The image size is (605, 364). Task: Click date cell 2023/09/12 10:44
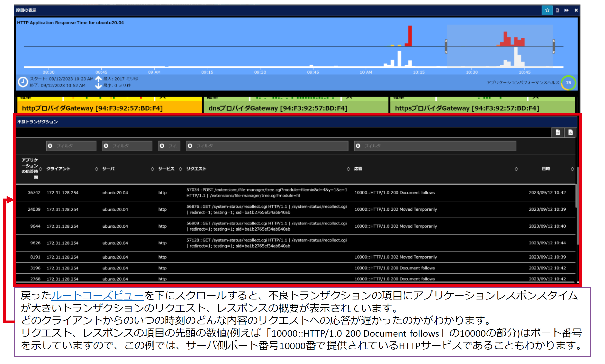547,243
